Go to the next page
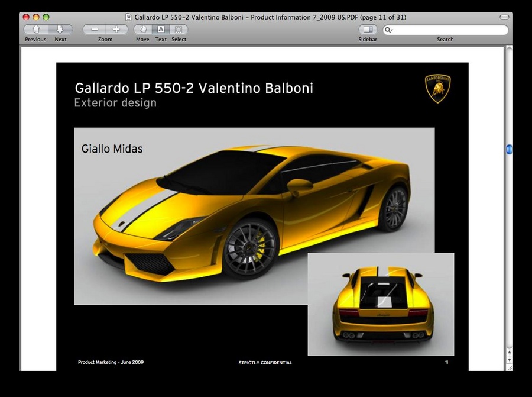This screenshot has width=532, height=397. coord(60,30)
